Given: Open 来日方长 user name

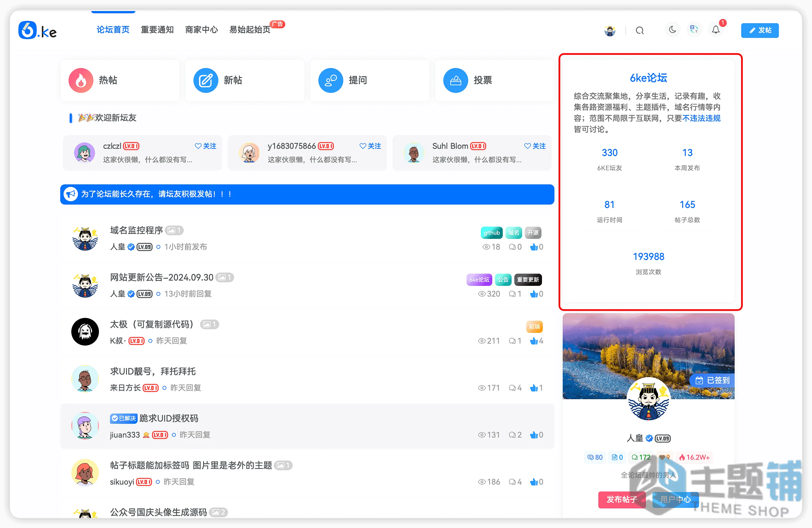Looking at the screenshot, I should pos(125,388).
